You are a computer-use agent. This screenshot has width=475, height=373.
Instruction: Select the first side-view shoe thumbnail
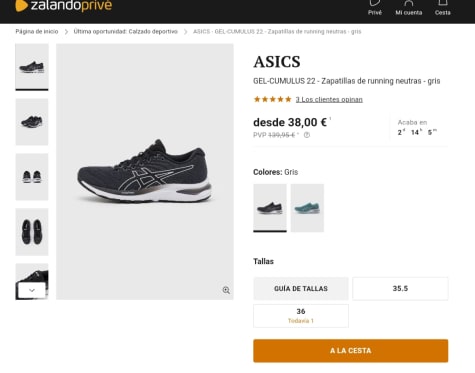(32, 67)
